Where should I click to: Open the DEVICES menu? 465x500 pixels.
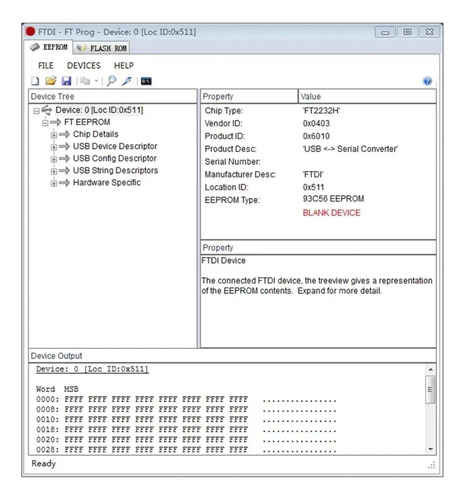[84, 66]
